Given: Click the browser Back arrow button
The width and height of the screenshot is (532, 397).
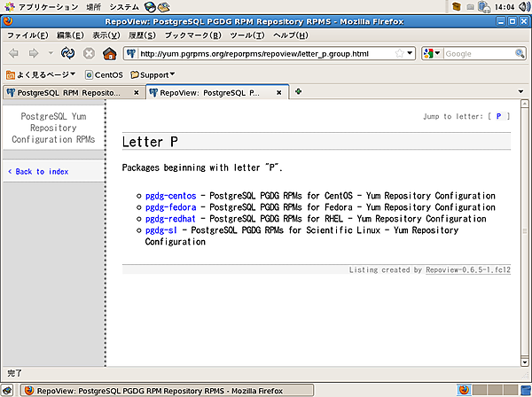Looking at the screenshot, I should [x=14, y=53].
